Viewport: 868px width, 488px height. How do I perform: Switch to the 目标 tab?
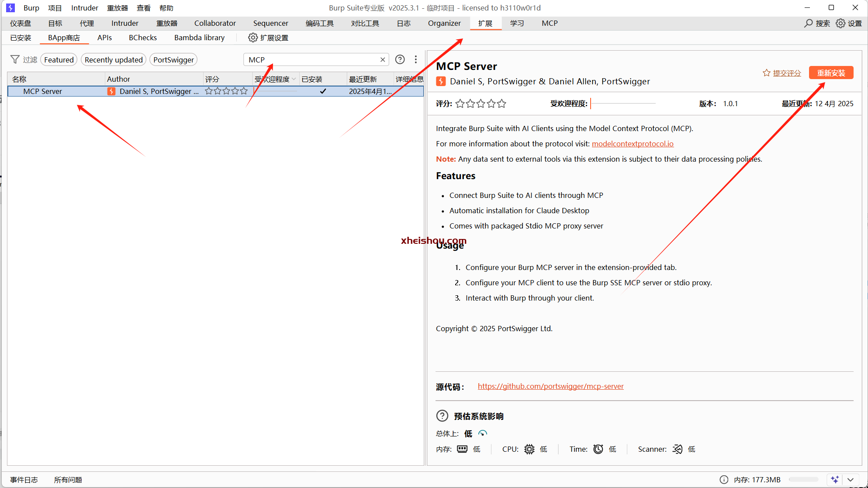[x=55, y=23]
